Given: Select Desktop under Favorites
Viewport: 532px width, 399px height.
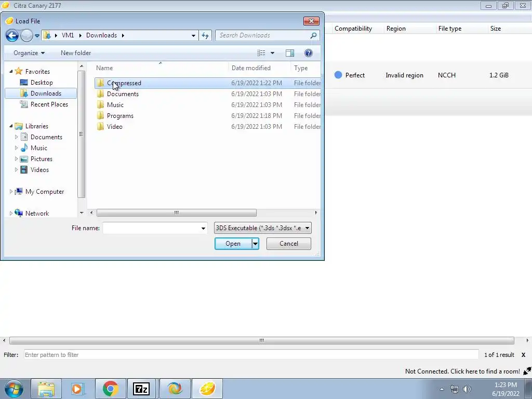Looking at the screenshot, I should 42,83.
